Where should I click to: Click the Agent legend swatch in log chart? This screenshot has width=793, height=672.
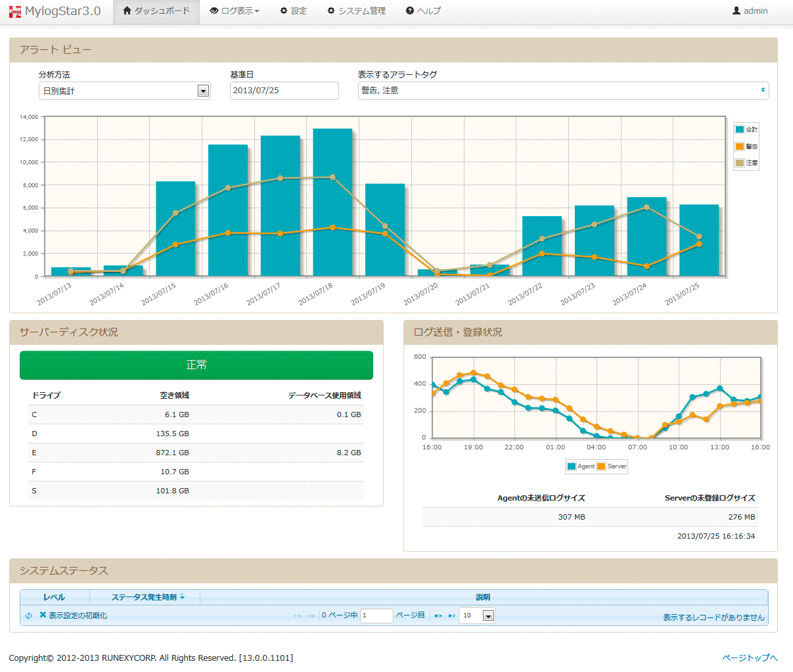coord(572,466)
